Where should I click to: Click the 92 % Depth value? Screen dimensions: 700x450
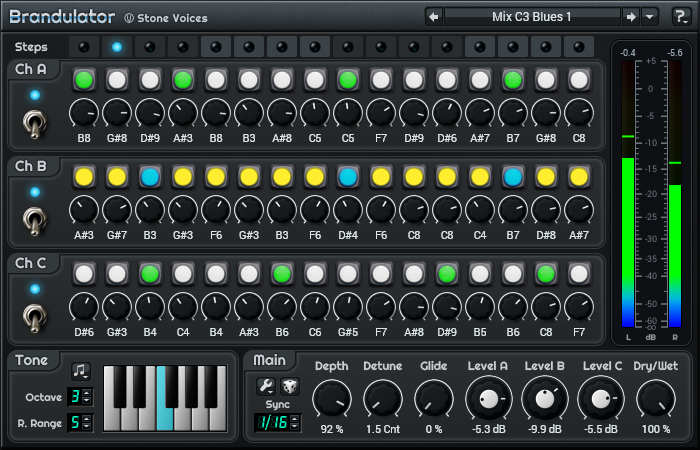coord(332,429)
